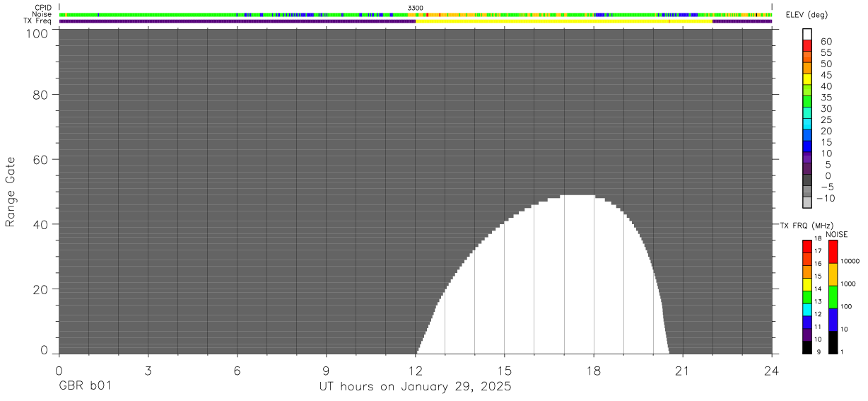Click the −10 label on ELEV scale
Image resolution: width=868 pixels, height=401 pixels.
tap(824, 198)
